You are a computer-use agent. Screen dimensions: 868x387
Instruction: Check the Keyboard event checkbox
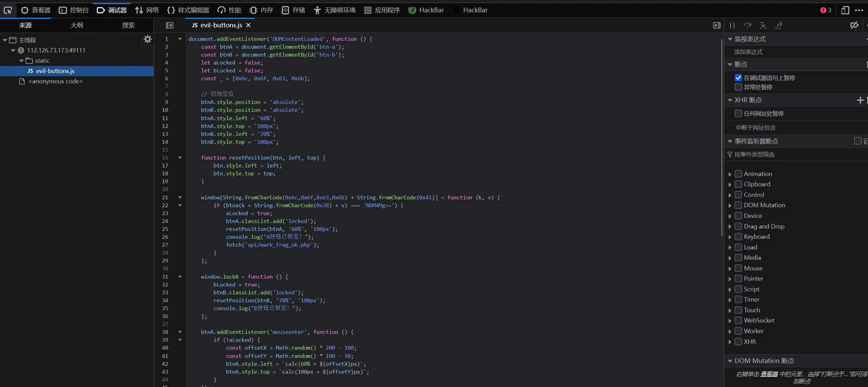click(738, 237)
